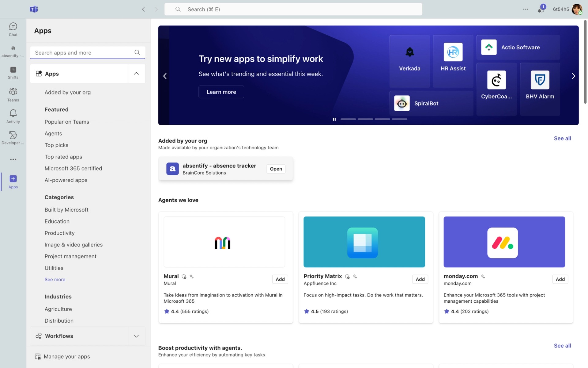Open the Settings and more ellipsis
Viewport: 588px width, 368px height.
tap(526, 9)
